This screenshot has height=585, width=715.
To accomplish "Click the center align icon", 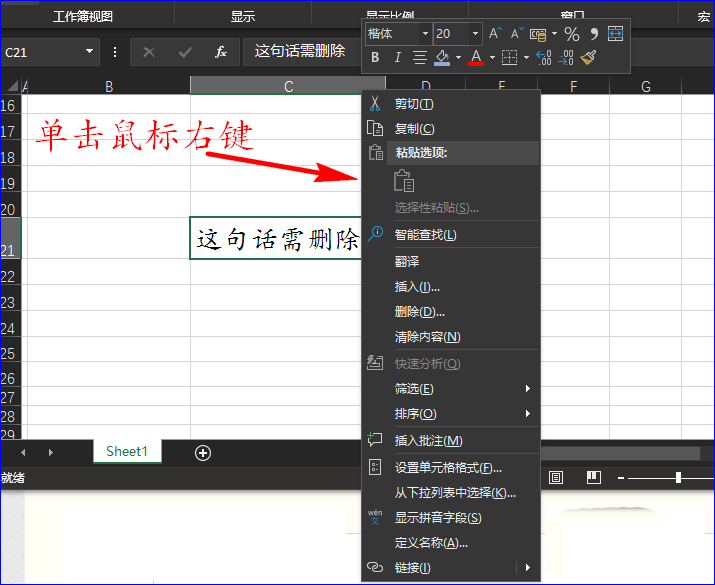I will click(x=419, y=58).
